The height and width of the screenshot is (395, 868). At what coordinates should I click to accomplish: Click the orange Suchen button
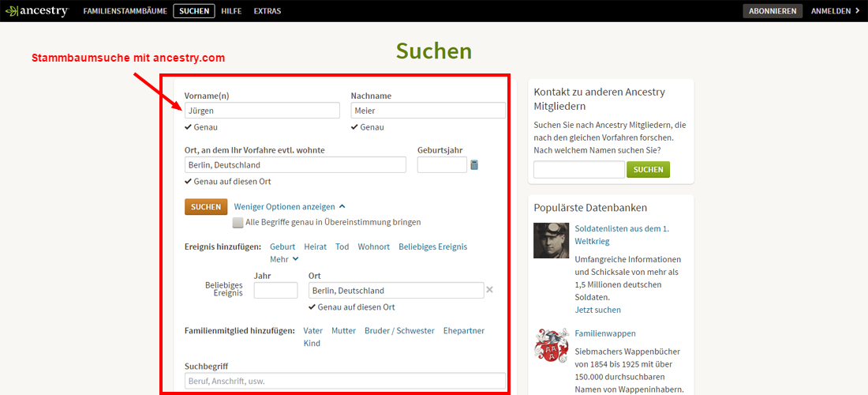click(206, 207)
